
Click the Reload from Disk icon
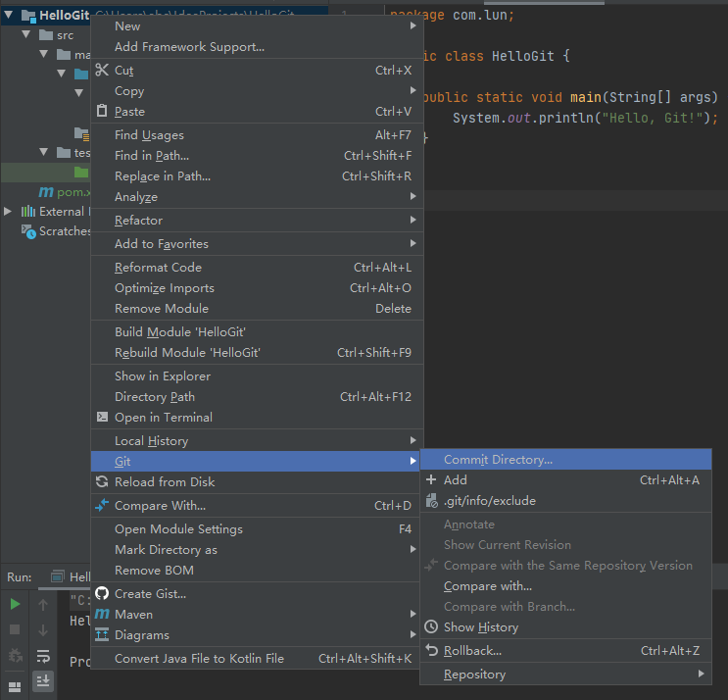click(102, 481)
